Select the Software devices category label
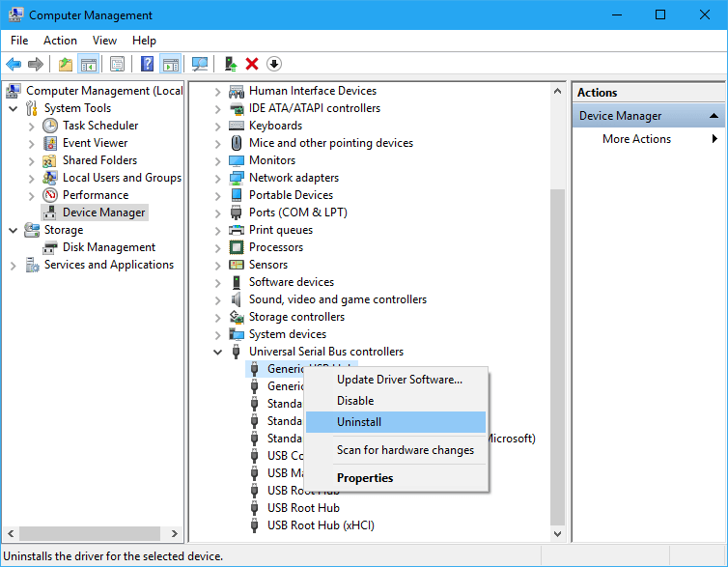This screenshot has width=728, height=567. [292, 282]
